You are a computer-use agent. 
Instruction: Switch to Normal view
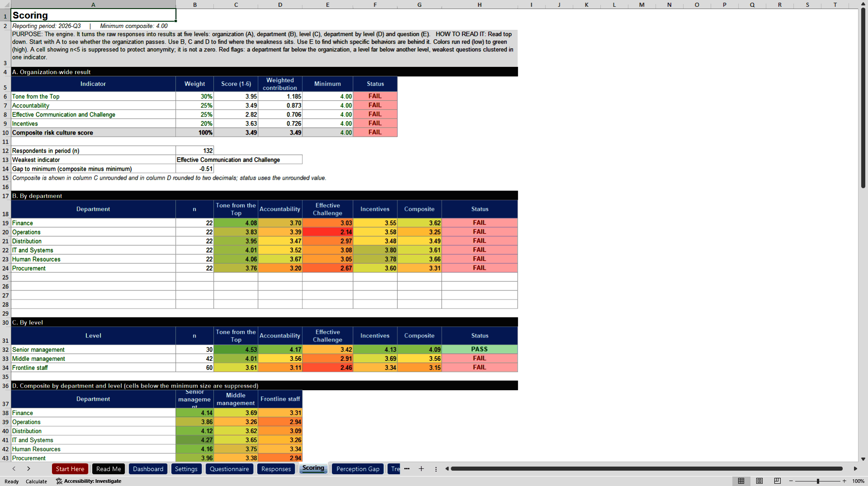pyautogui.click(x=741, y=481)
